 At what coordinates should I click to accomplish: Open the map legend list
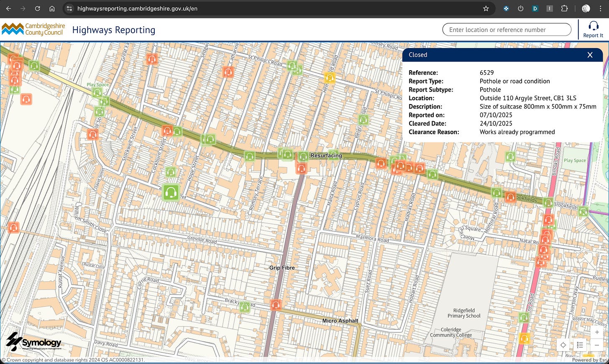pos(580,345)
